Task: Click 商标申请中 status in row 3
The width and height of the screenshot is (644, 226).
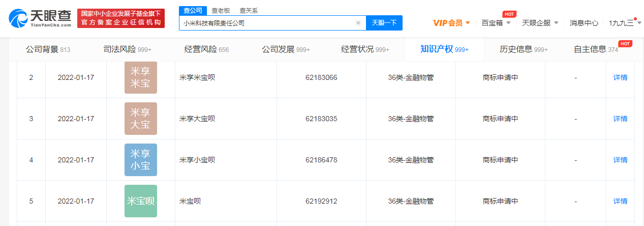Action: tap(500, 119)
